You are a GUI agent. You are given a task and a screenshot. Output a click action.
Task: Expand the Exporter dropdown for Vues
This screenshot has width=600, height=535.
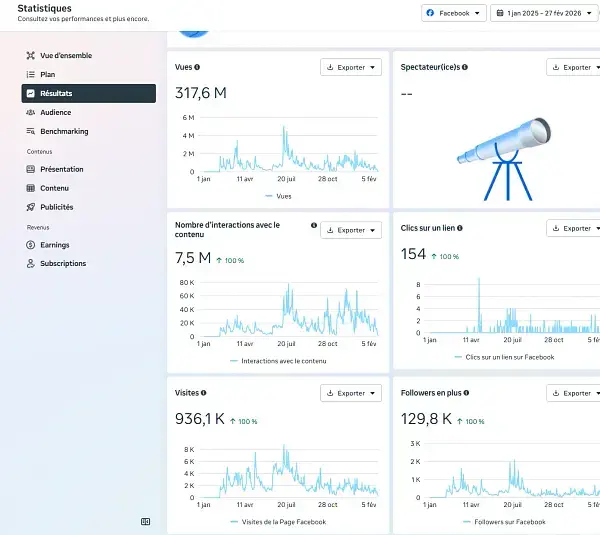pyautogui.click(x=351, y=67)
